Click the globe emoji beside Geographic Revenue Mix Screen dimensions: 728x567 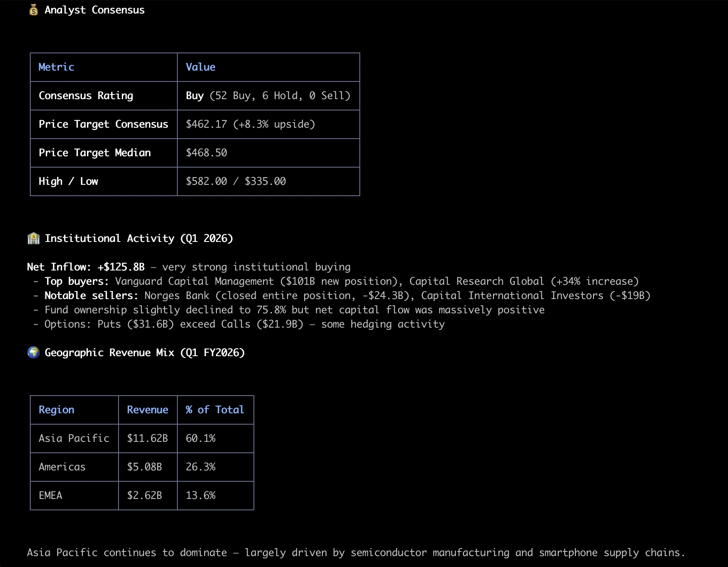coord(34,352)
